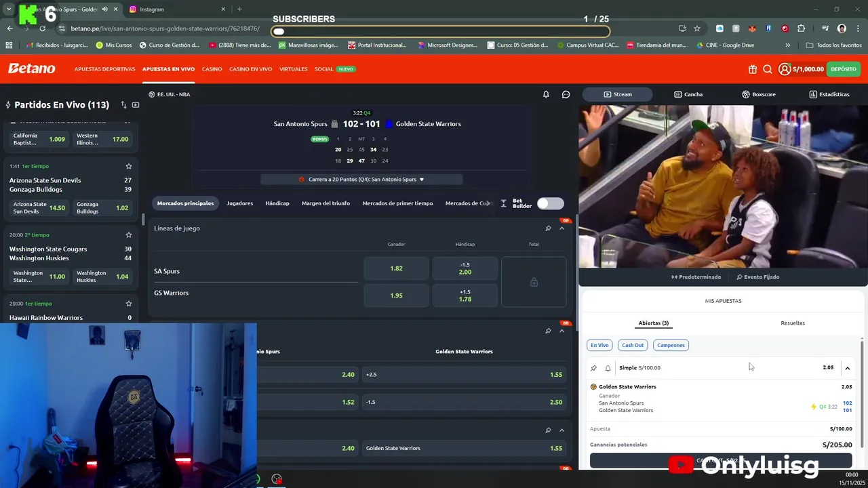Switch to the Estadísticas tab

[829, 94]
